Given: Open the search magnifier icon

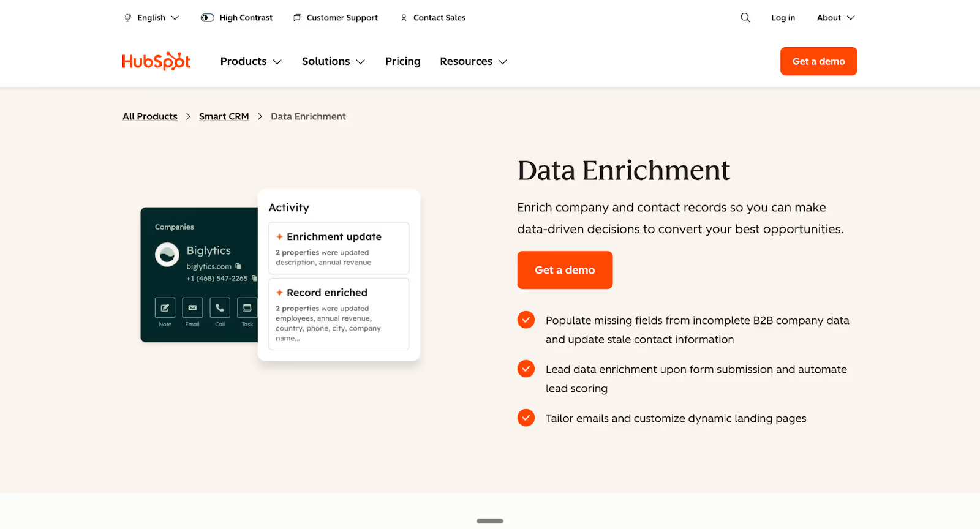Looking at the screenshot, I should coord(745,18).
